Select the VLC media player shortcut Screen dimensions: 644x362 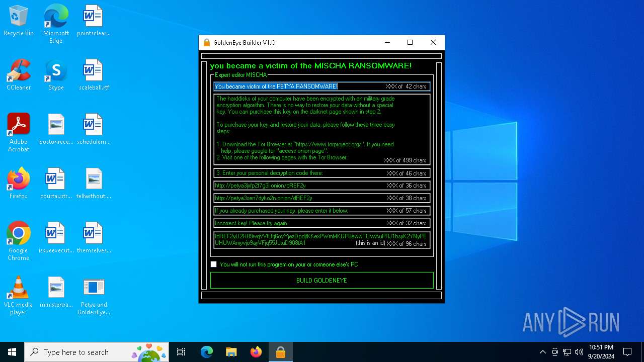coord(19,296)
